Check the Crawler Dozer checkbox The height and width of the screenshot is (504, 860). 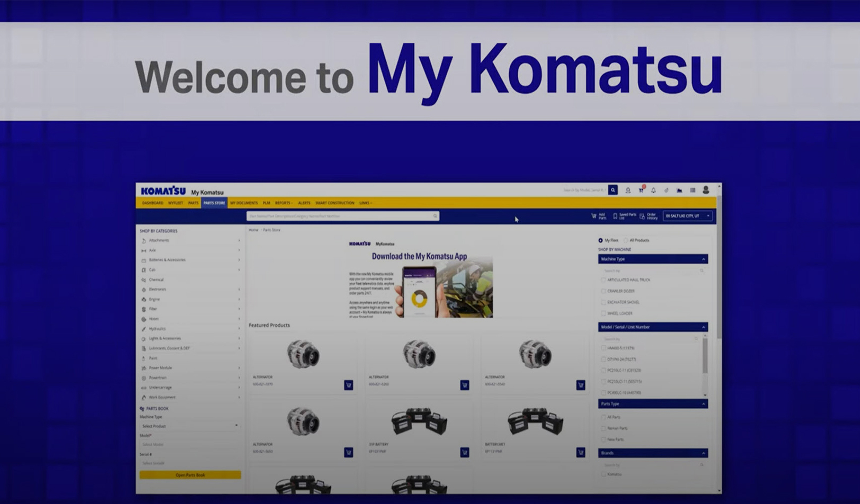(603, 291)
